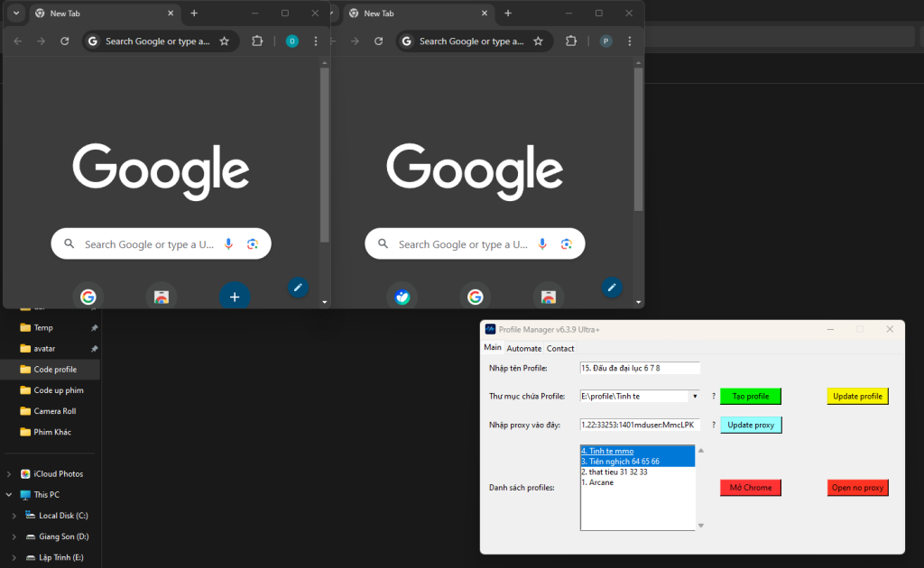
Task: Click the Nhập tên Profile name field
Action: coord(640,368)
